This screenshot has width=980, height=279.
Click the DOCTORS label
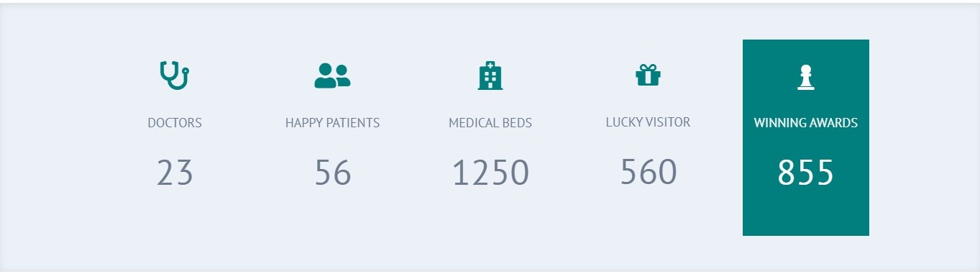click(175, 123)
